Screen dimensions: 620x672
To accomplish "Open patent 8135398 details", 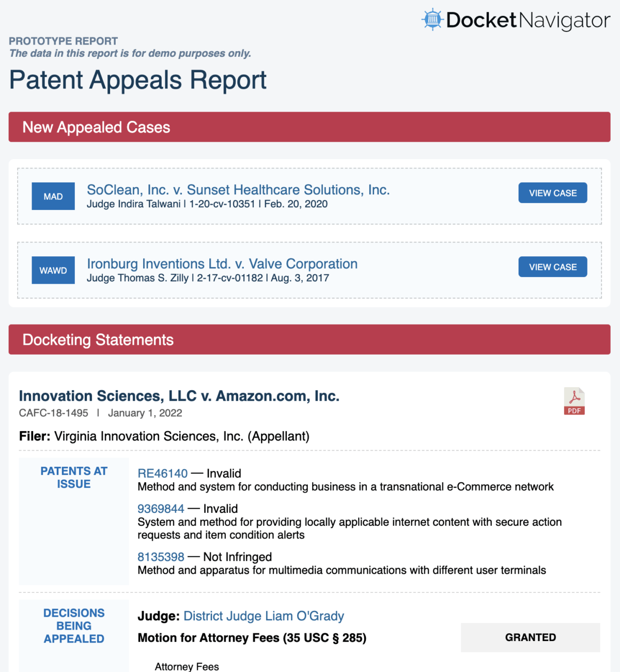I will (161, 557).
